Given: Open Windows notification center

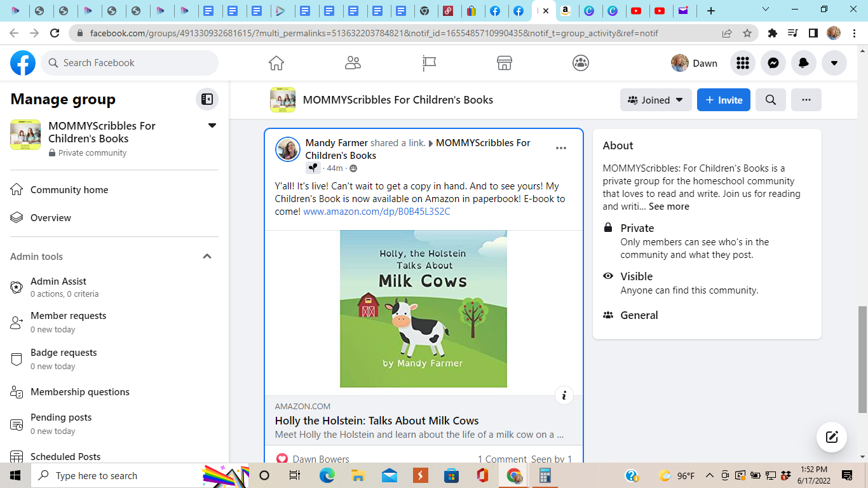Looking at the screenshot, I should (x=847, y=475).
